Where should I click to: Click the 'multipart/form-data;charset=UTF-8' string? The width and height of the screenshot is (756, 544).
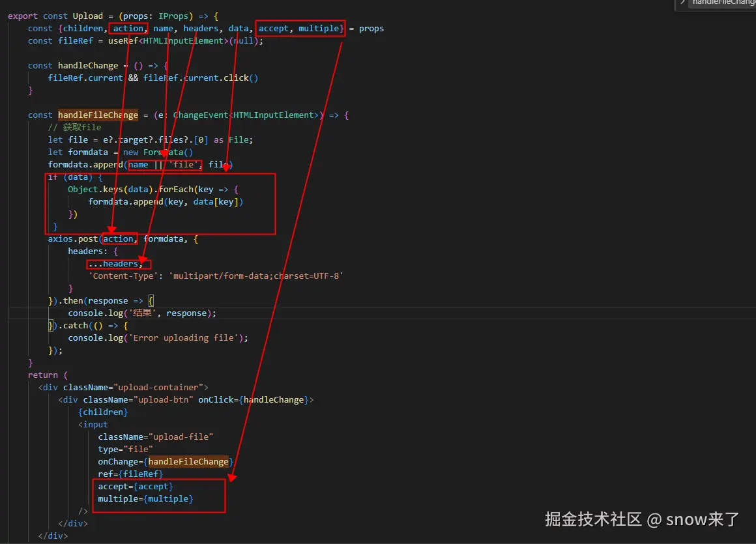(256, 276)
